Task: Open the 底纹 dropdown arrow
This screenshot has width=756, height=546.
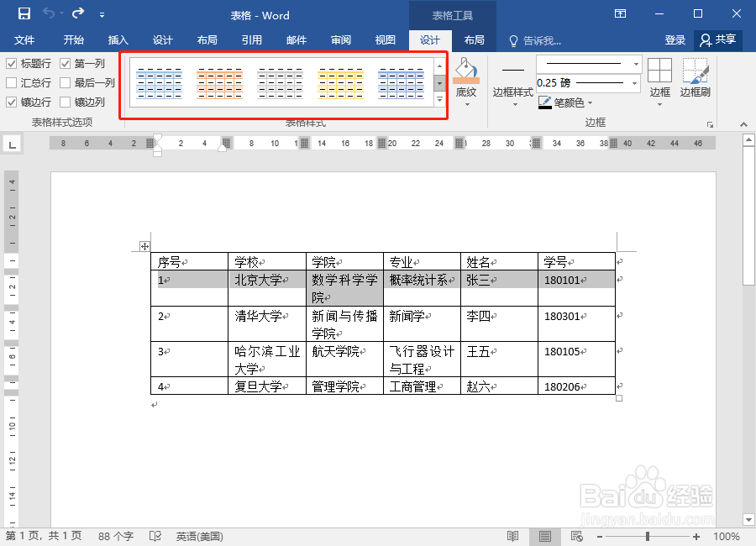Action: point(467,104)
